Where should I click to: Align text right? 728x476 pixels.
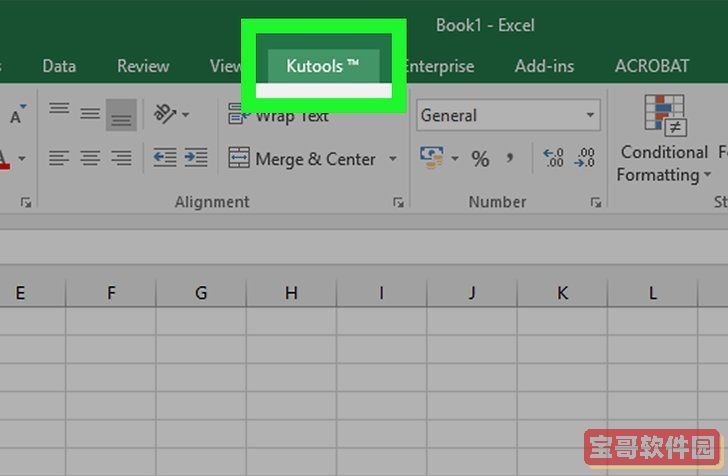click(x=121, y=158)
